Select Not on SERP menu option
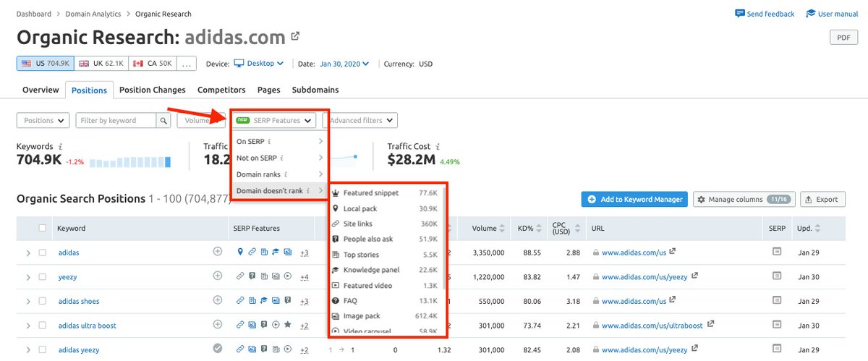This screenshot has height=361, width=868. (x=279, y=158)
